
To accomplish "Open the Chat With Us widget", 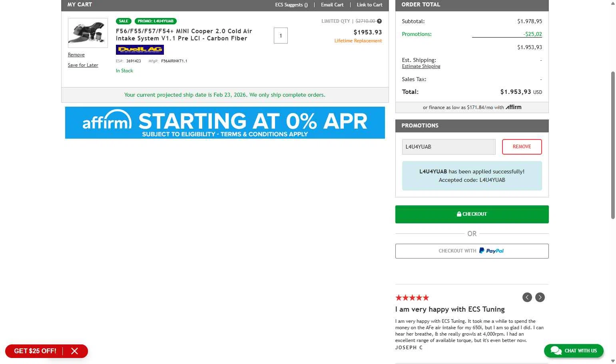I will pos(574,351).
